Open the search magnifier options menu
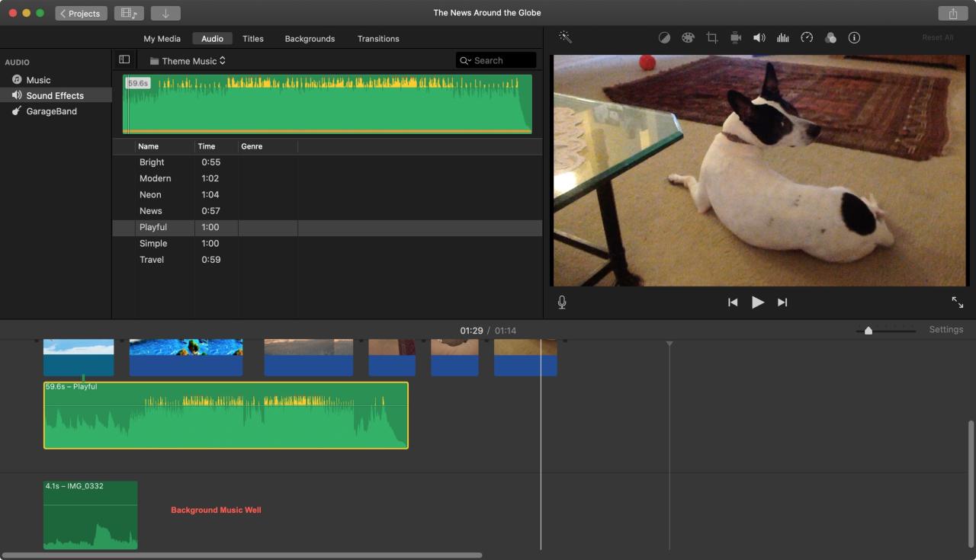The height and width of the screenshot is (560, 976). click(465, 61)
